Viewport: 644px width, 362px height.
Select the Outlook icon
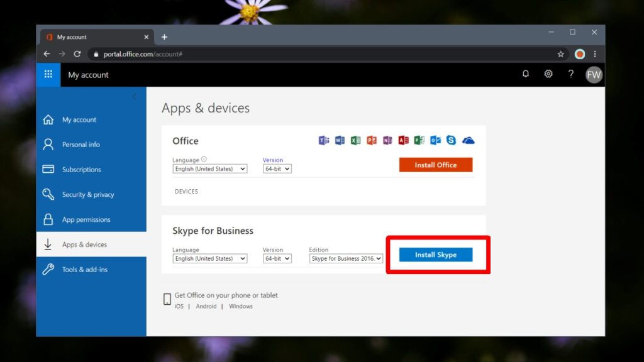pos(435,140)
